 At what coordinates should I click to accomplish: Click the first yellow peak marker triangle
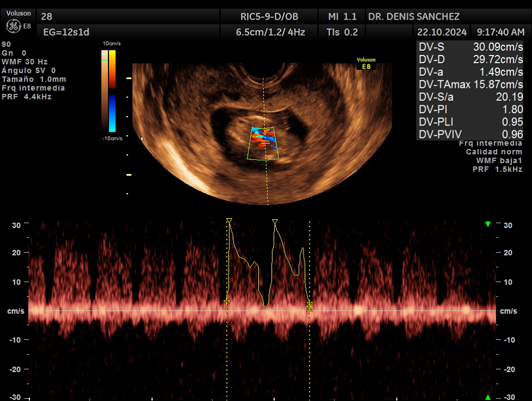[229, 221]
